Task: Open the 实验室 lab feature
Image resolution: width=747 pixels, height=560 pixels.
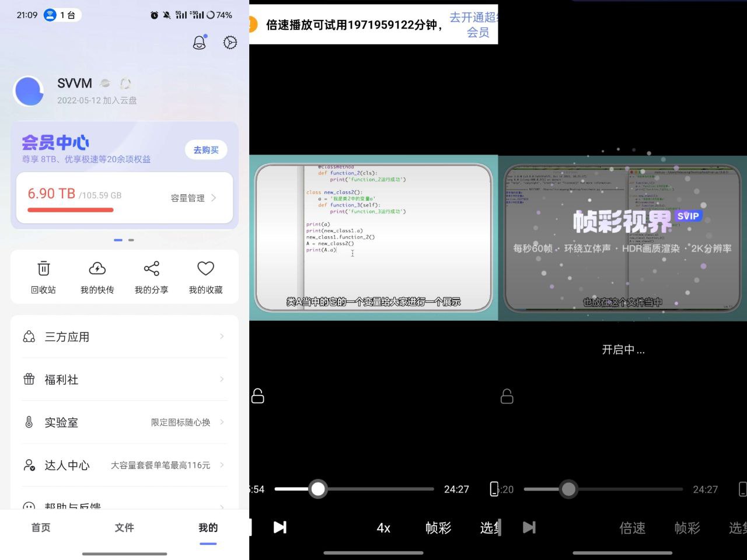Action: pos(61,422)
